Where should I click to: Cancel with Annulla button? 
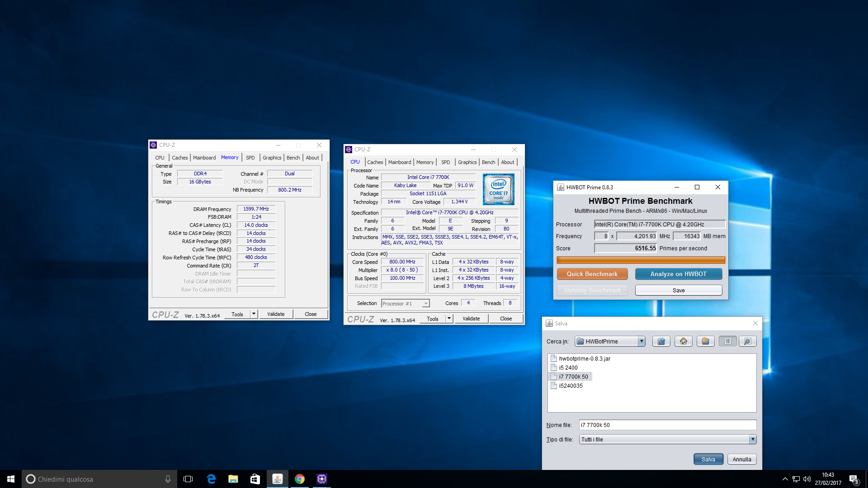(x=741, y=459)
